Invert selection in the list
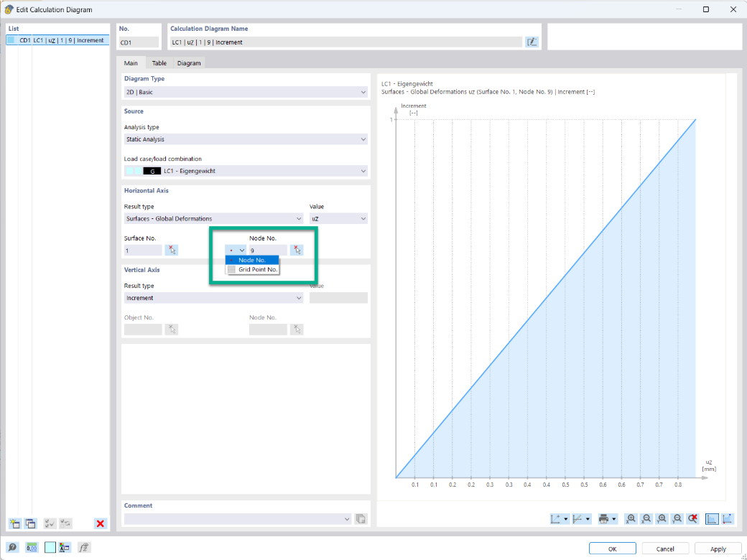747x560 pixels. pos(66,524)
